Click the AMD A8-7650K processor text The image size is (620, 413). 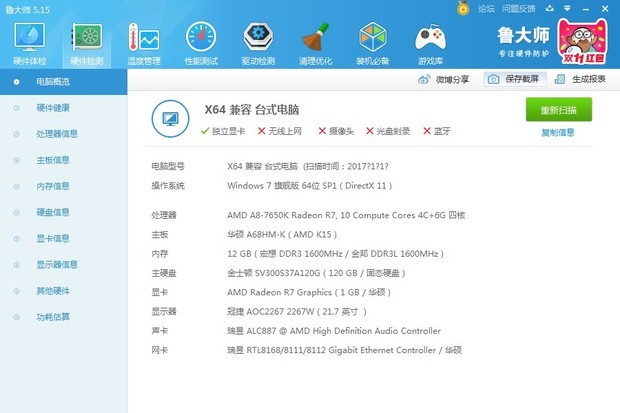(346, 215)
